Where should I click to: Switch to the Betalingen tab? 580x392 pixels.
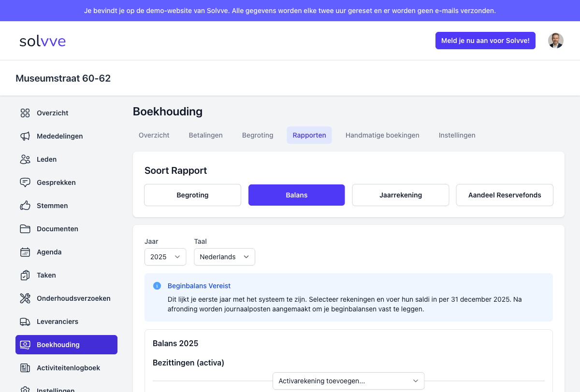[x=205, y=135]
